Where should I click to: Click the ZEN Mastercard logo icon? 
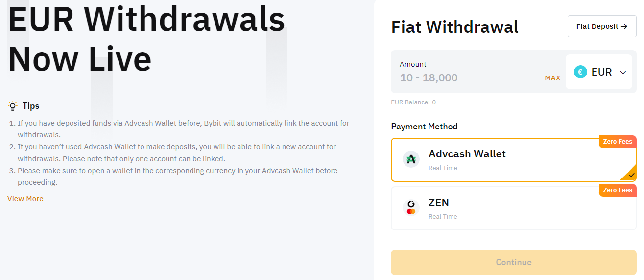click(x=411, y=208)
